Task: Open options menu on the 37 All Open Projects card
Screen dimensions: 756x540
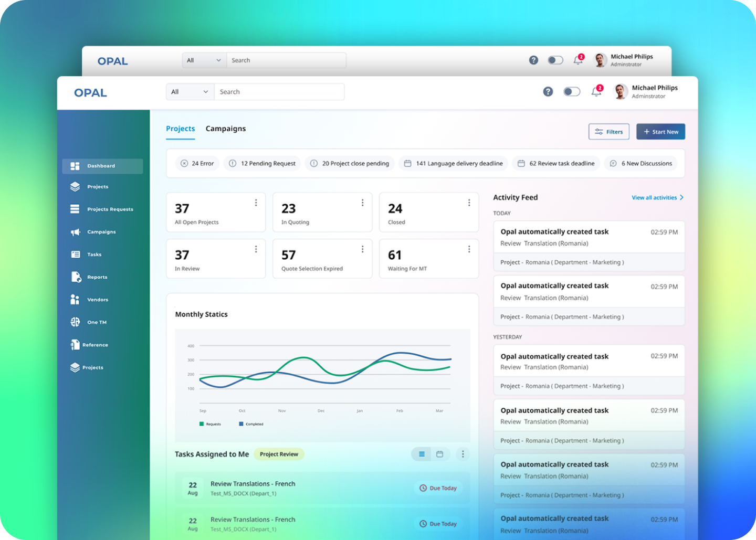Action: point(256,202)
